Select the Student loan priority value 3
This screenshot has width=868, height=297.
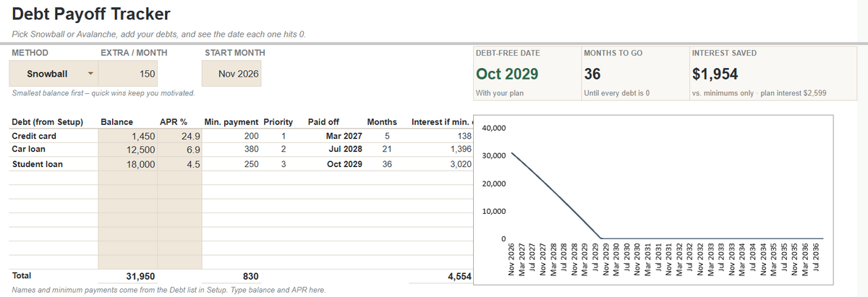(284, 164)
